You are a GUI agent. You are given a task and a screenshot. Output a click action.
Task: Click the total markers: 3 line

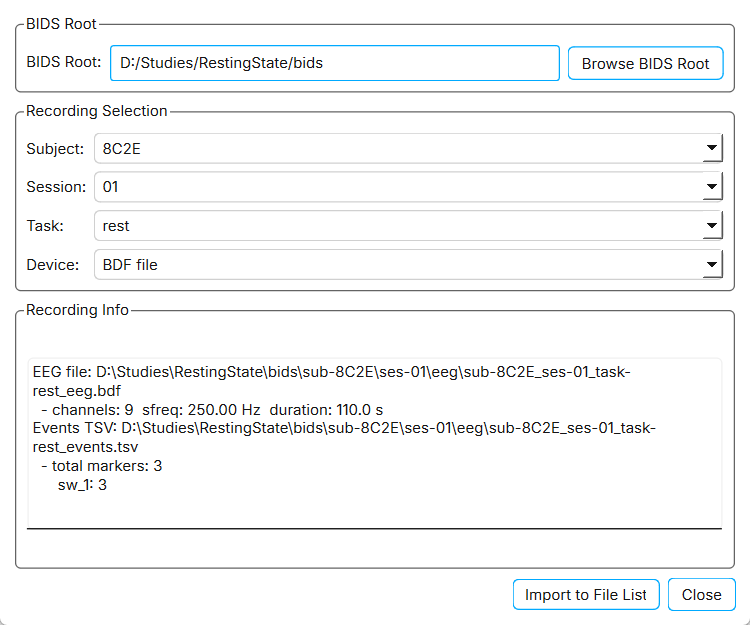click(x=102, y=466)
